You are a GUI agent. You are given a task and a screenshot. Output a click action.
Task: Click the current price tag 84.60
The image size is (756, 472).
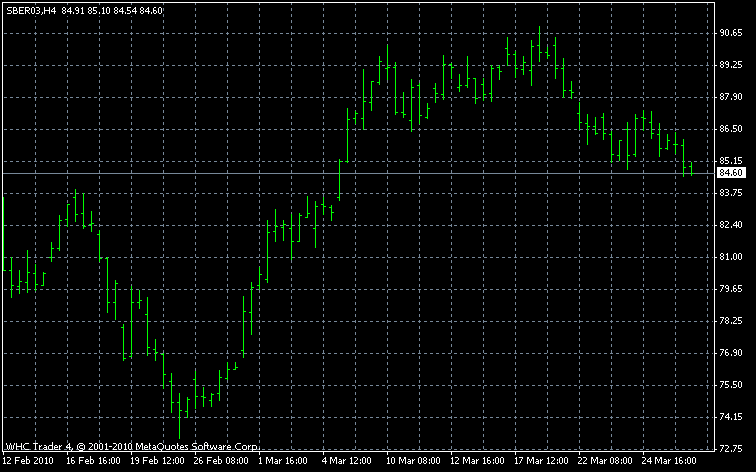coord(731,173)
